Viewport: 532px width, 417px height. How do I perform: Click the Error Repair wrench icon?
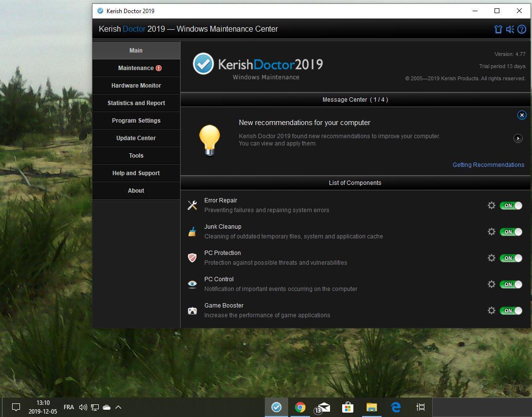pos(192,205)
